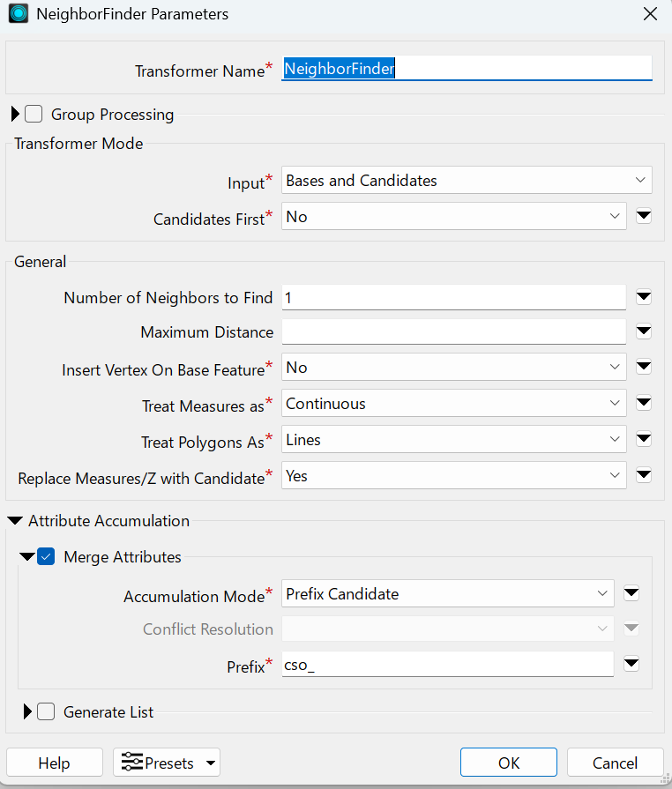Open value options arrow for Candidates First

tap(644, 216)
